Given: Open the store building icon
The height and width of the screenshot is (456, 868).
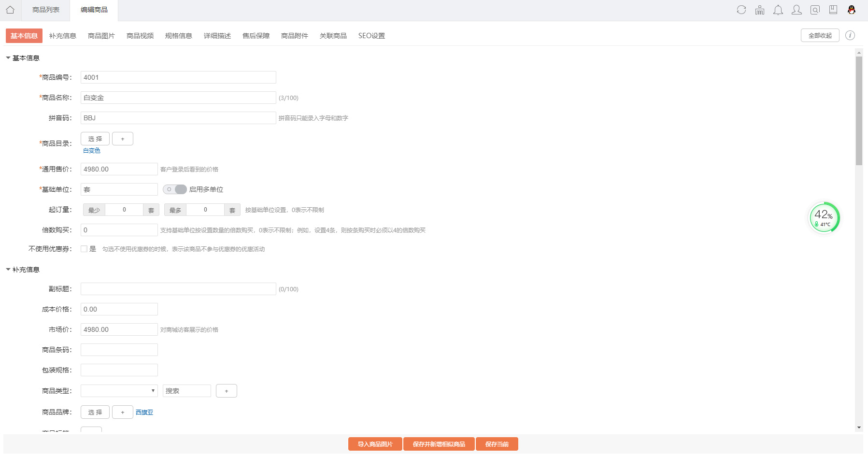Looking at the screenshot, I should point(760,10).
